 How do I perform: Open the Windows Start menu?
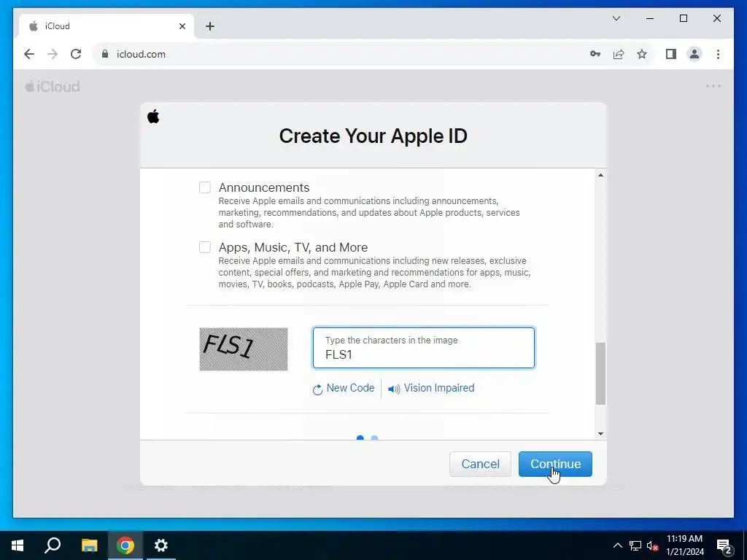click(18, 545)
